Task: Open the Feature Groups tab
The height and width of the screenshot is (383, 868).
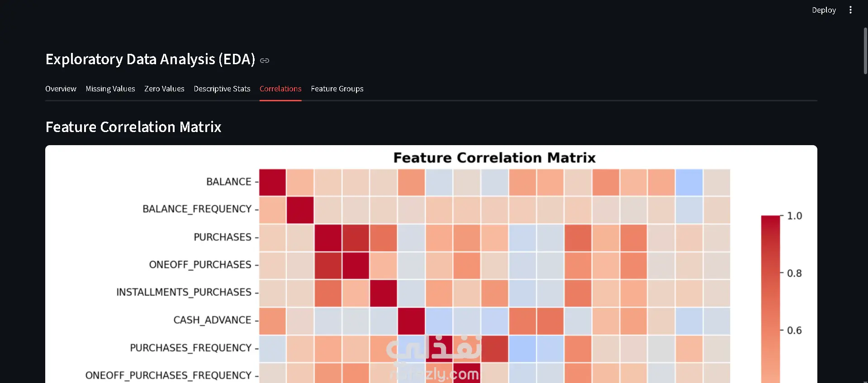Action: click(x=337, y=89)
